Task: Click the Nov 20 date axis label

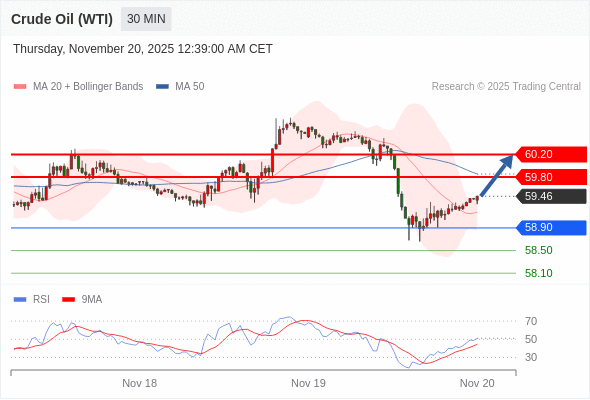Action: tap(477, 383)
